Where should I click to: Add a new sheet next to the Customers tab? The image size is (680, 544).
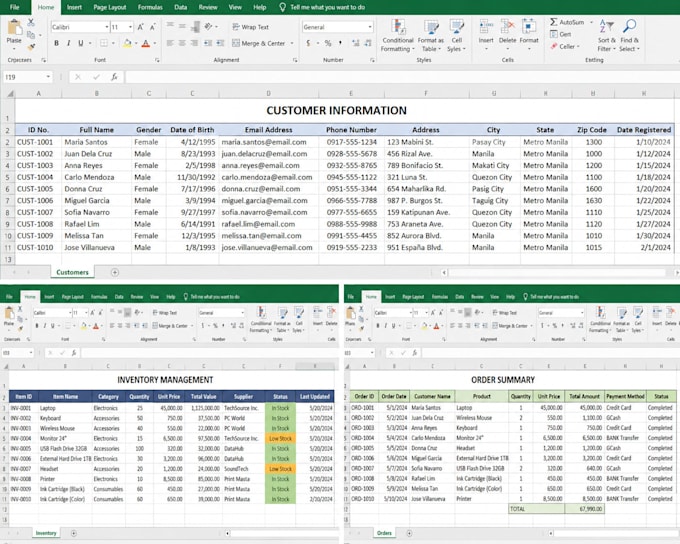pos(114,272)
